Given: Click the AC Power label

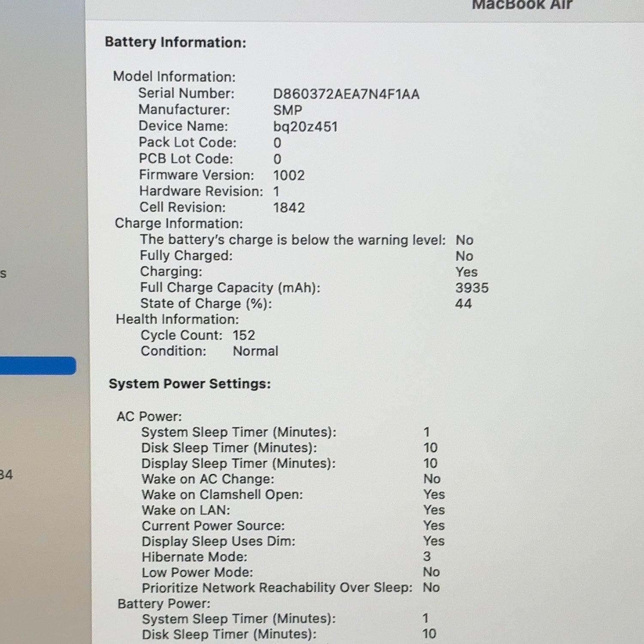Looking at the screenshot, I should [149, 416].
